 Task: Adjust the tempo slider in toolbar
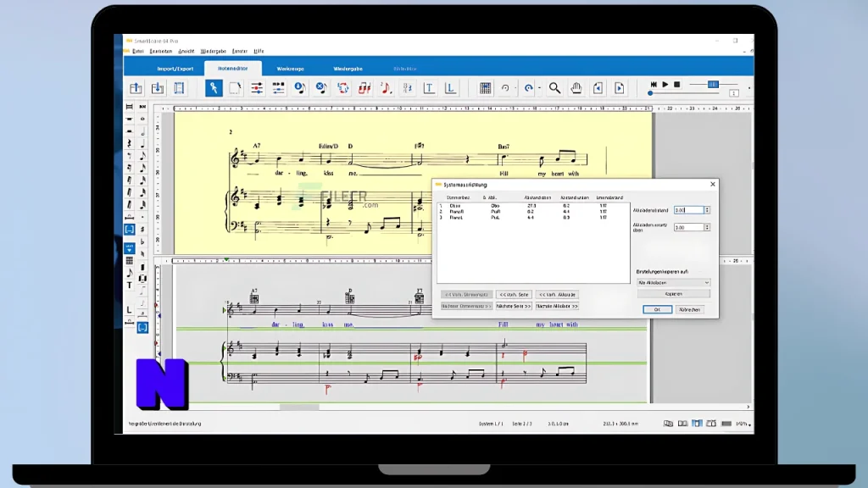(713, 85)
